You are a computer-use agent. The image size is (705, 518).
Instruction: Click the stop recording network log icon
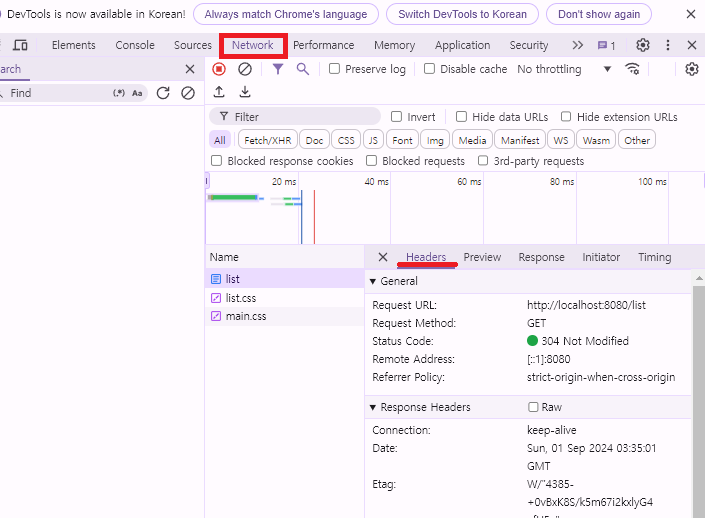(x=219, y=69)
